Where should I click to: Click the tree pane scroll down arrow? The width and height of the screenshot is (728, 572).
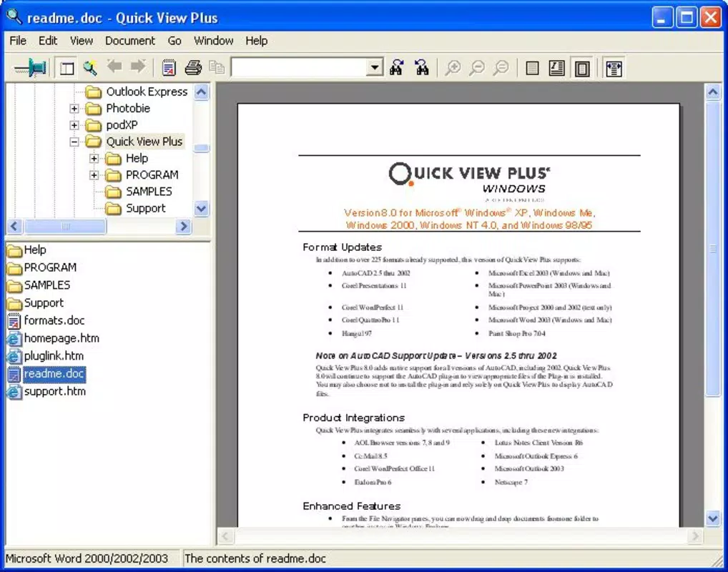point(201,208)
